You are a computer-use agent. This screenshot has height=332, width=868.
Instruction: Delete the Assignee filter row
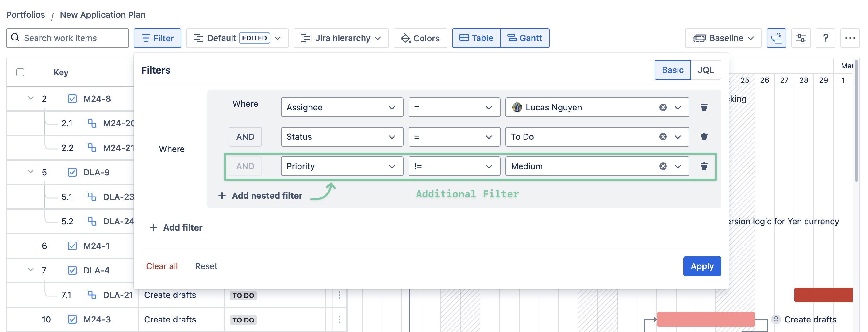(x=704, y=107)
